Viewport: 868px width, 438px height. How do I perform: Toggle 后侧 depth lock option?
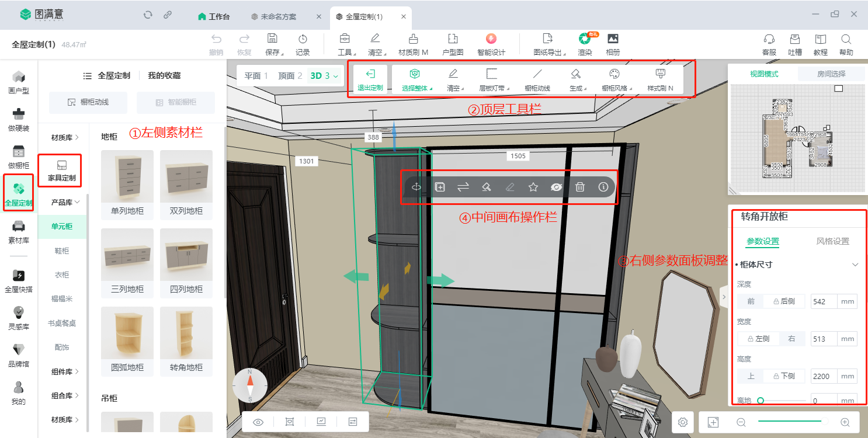pos(783,301)
